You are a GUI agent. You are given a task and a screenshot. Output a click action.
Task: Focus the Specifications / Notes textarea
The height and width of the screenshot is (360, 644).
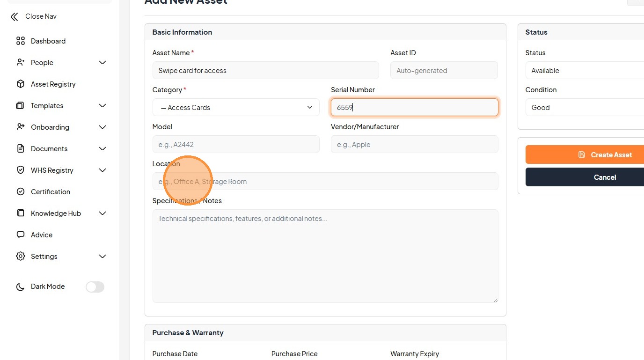[325, 256]
